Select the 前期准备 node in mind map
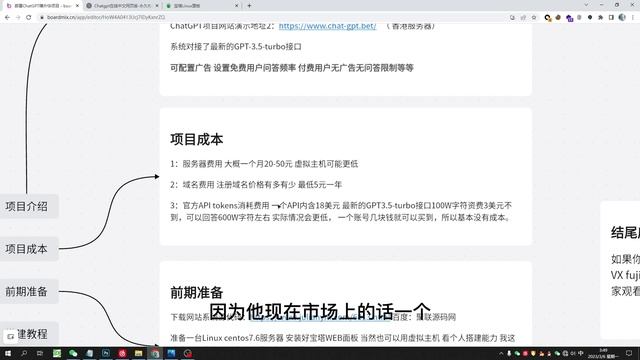 click(x=27, y=291)
